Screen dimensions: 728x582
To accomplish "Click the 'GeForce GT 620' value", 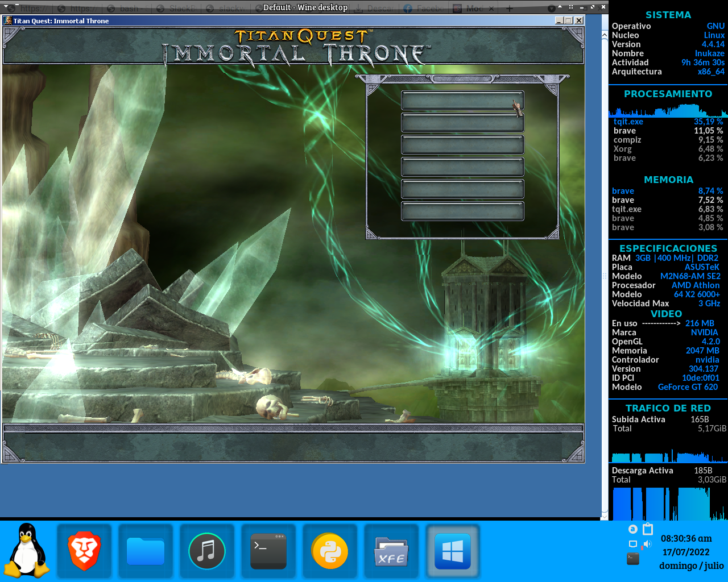I will (688, 387).
